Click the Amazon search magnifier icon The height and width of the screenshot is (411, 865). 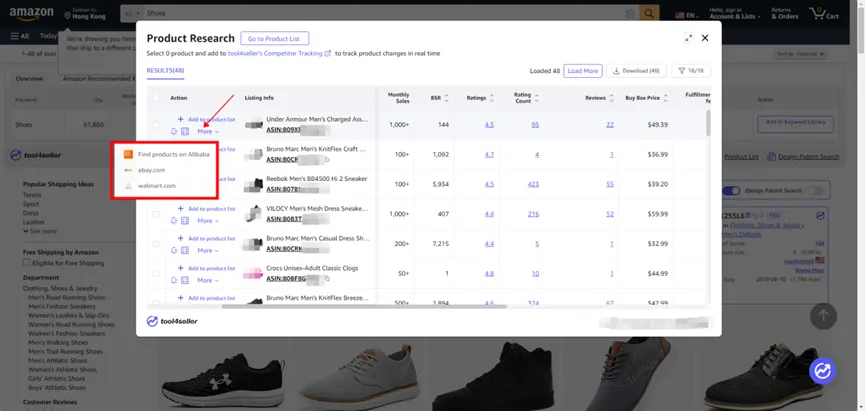(x=649, y=13)
